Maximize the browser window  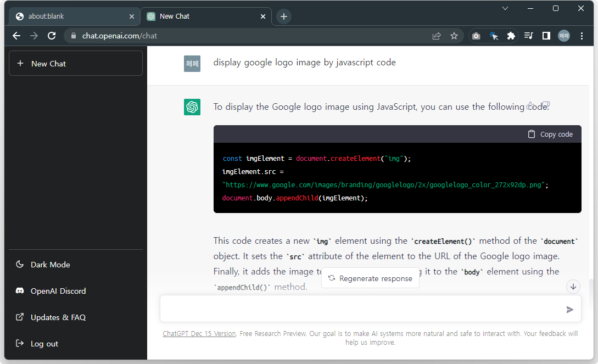(556, 8)
